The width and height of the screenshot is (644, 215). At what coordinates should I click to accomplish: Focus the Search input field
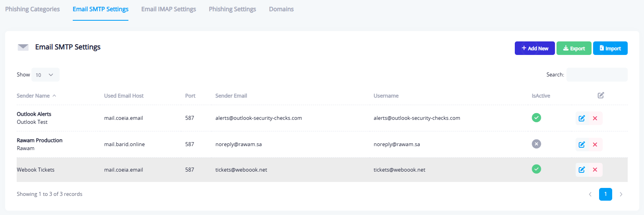[597, 75]
